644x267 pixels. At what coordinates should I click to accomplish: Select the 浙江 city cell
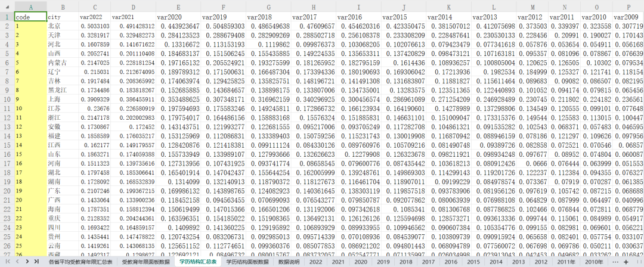click(63, 117)
